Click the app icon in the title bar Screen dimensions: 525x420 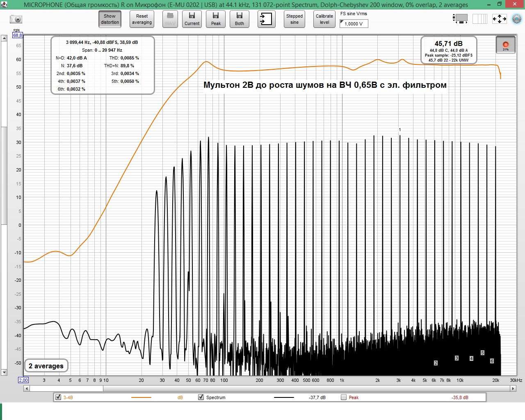(4, 5)
